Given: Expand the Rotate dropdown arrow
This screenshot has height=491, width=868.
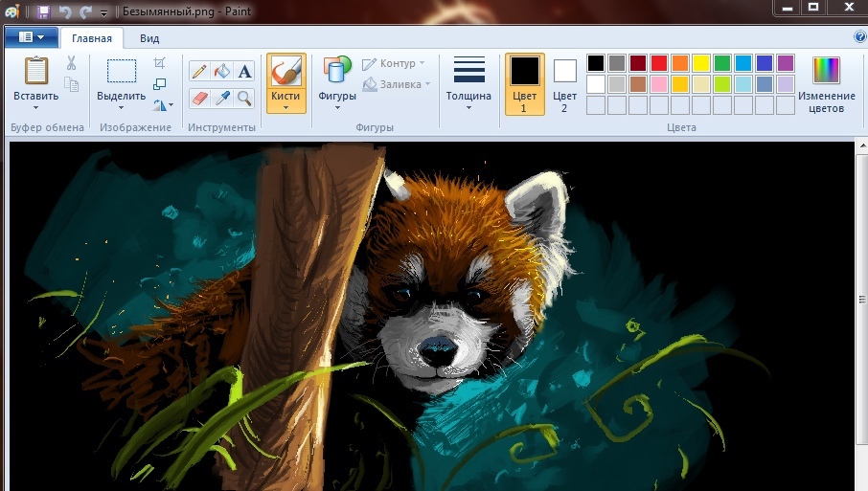Looking at the screenshot, I should (x=171, y=104).
